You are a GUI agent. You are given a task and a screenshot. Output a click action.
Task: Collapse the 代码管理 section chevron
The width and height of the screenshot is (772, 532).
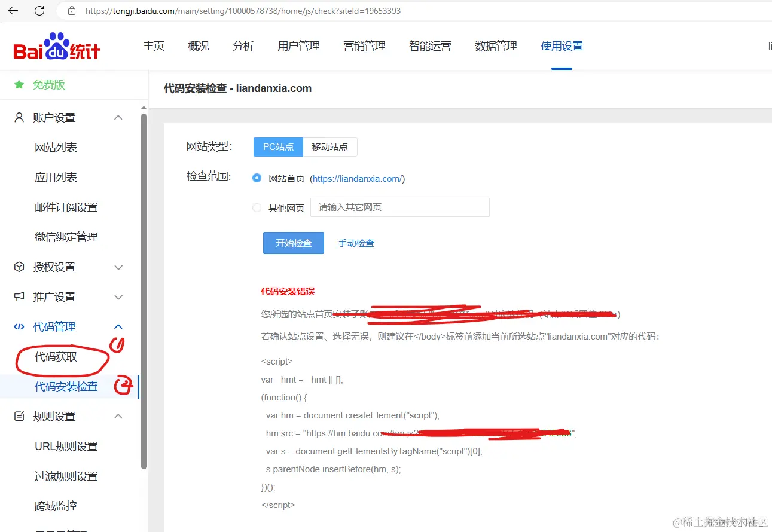118,326
